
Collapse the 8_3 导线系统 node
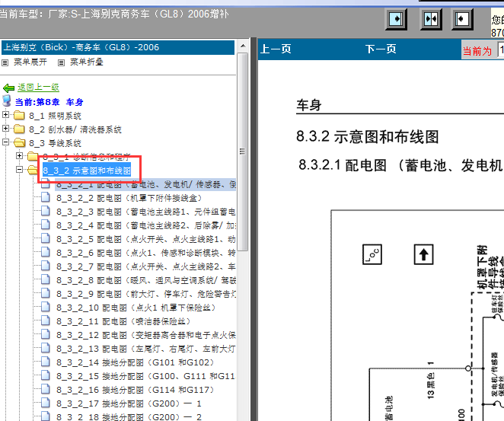pyautogui.click(x=5, y=142)
